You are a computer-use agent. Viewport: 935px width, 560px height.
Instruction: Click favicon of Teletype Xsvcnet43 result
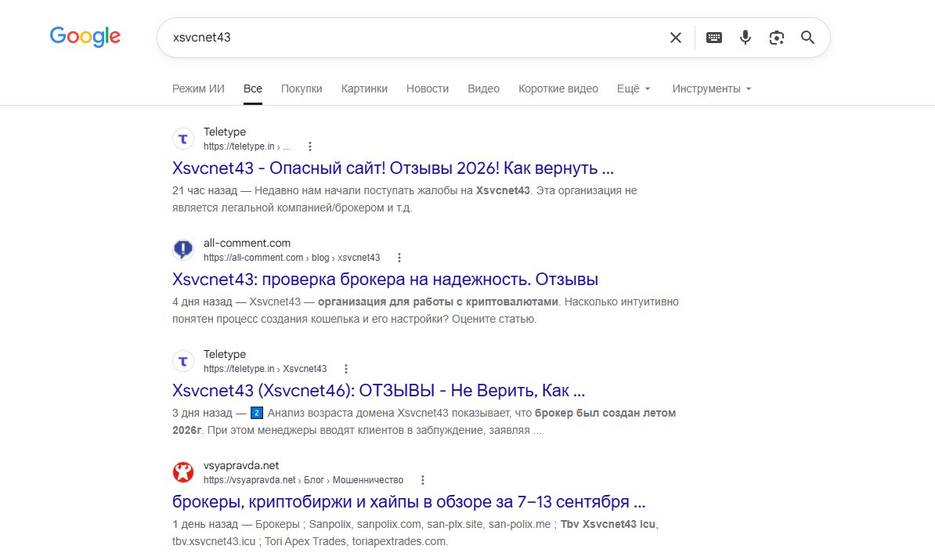[183, 361]
